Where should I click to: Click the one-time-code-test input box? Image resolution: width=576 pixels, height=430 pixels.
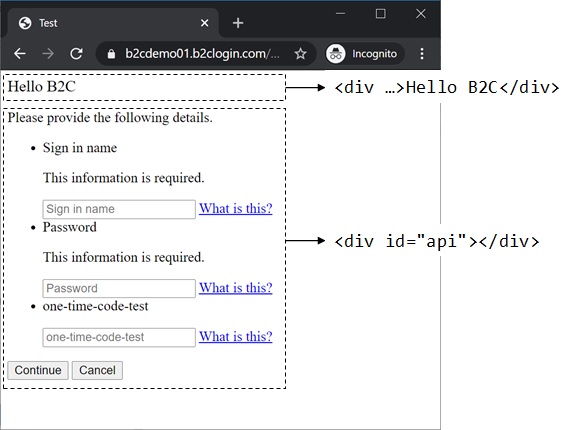pos(119,337)
